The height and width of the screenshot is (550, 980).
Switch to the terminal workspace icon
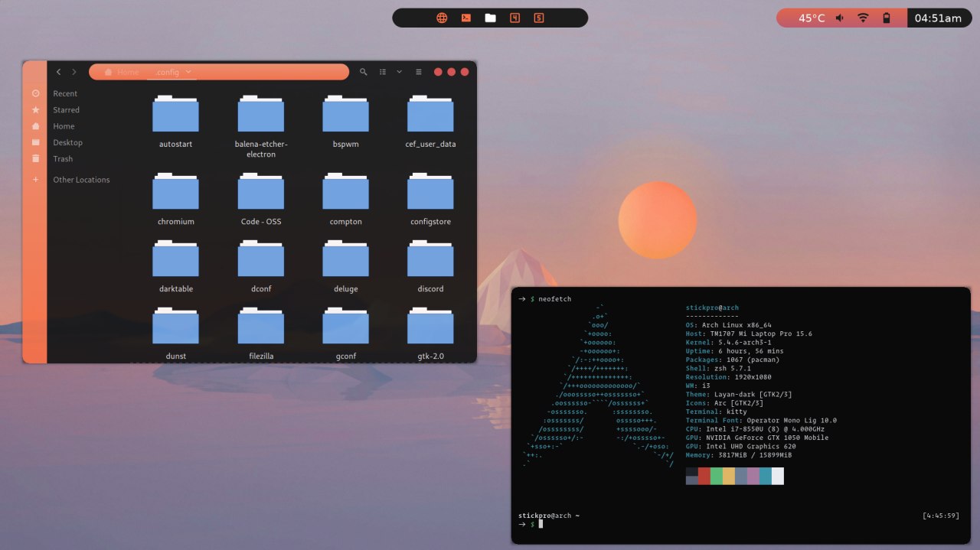click(465, 18)
